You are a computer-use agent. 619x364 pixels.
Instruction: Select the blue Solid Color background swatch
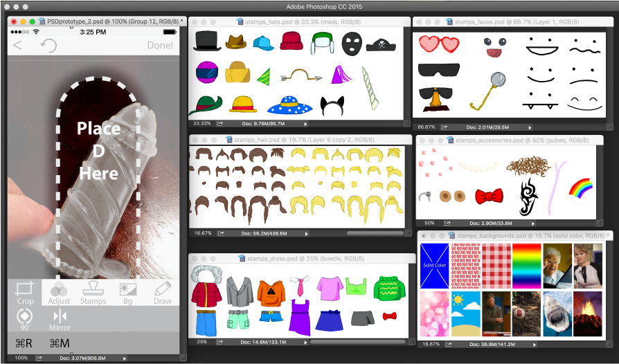pyautogui.click(x=434, y=266)
